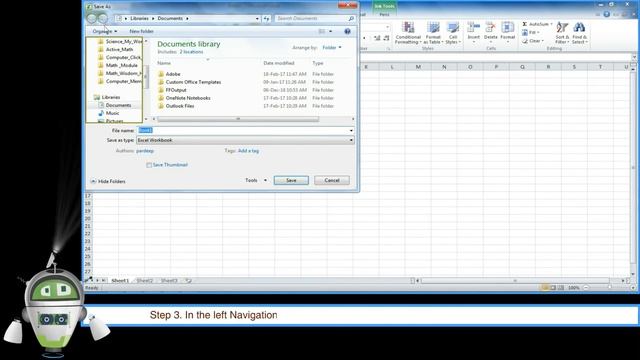
Task: Click the AutoSum sigma icon
Action: [x=524, y=24]
